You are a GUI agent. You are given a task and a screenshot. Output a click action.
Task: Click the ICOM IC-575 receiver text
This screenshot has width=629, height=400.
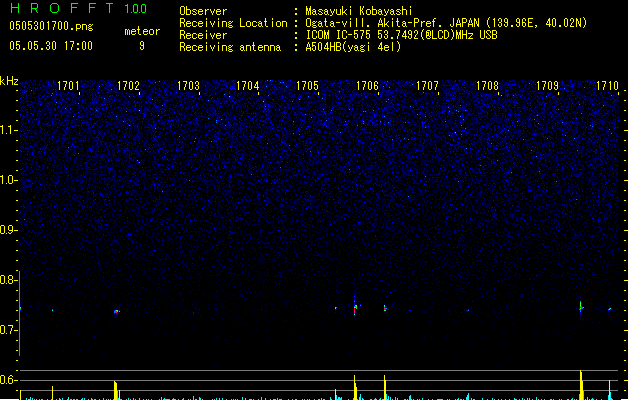[401, 35]
